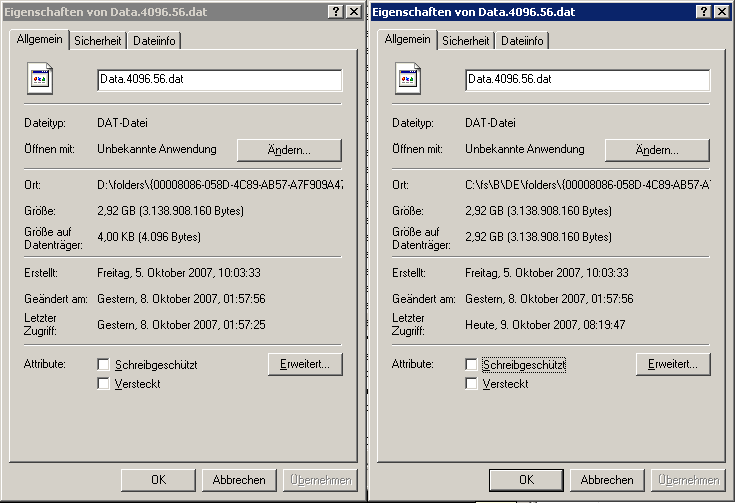Click the help question mark in the right dialog
This screenshot has height=503, width=735.
[703, 11]
